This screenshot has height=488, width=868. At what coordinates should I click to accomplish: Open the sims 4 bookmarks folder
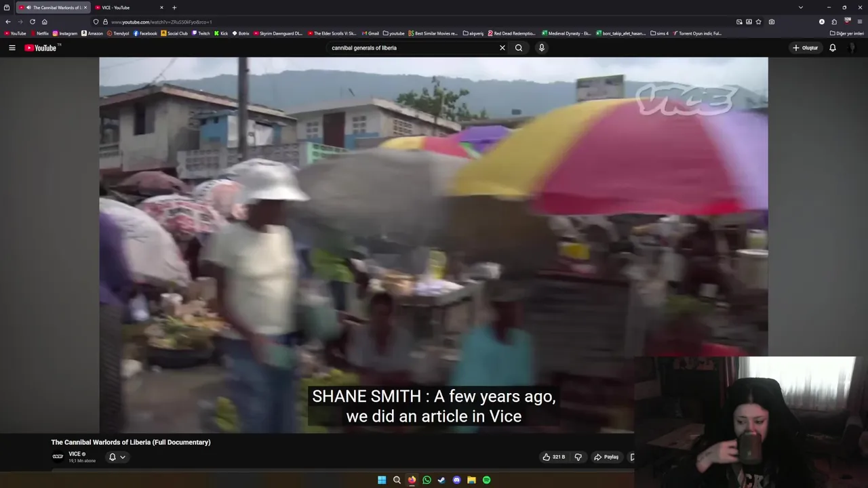pyautogui.click(x=659, y=33)
